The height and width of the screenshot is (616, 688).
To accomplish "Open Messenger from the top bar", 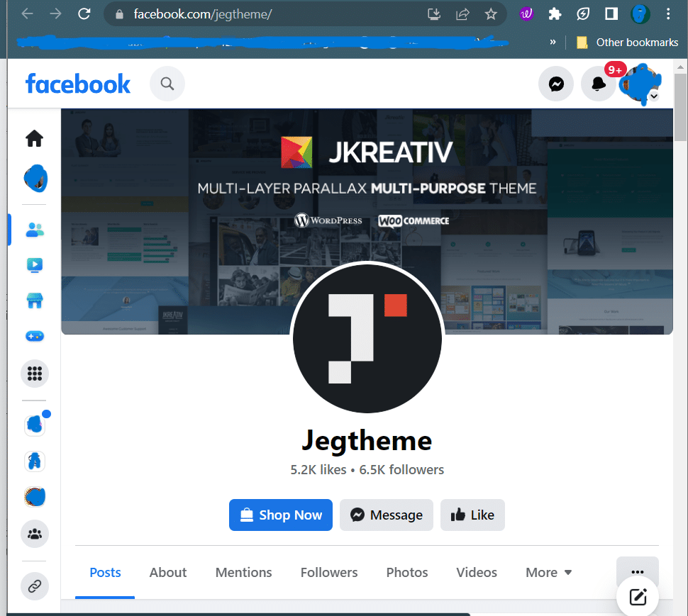I will 557,84.
